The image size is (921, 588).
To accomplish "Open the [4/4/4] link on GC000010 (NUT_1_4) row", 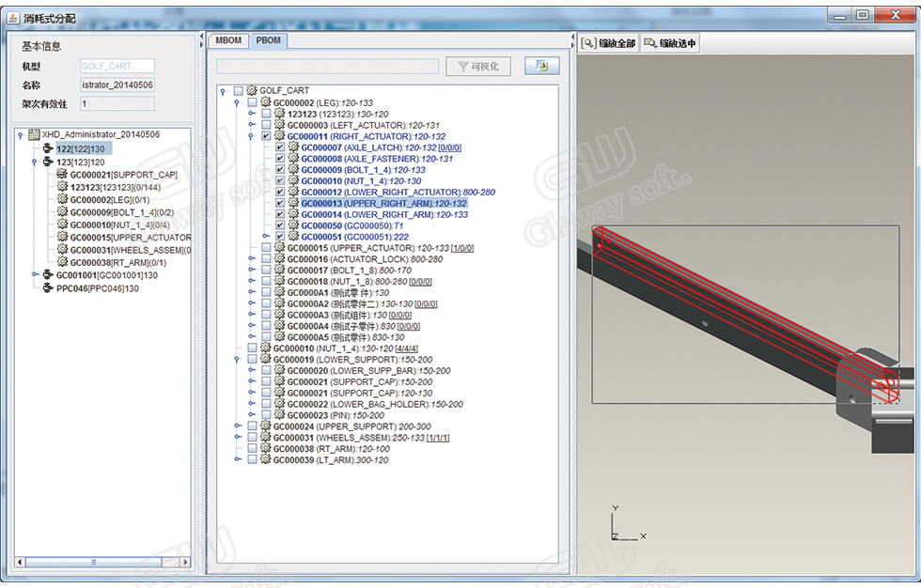I will pyautogui.click(x=406, y=348).
